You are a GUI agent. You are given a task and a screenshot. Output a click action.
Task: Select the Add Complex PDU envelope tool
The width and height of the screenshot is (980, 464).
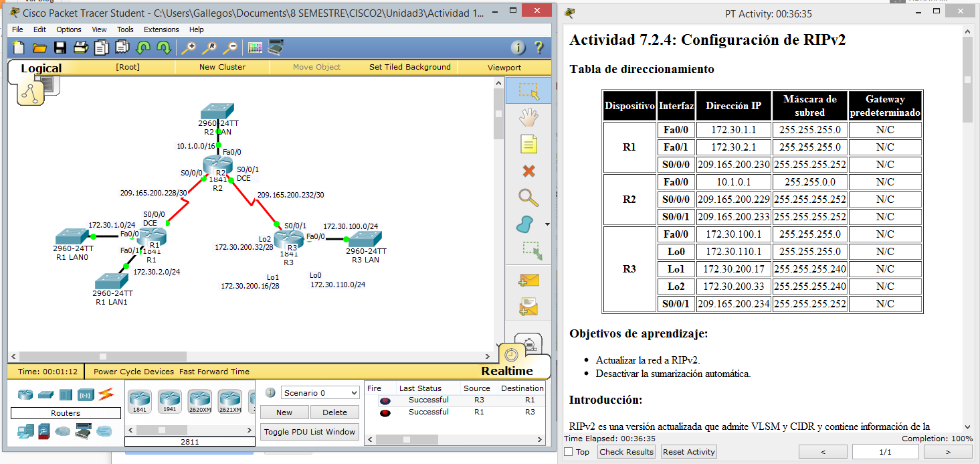click(528, 307)
